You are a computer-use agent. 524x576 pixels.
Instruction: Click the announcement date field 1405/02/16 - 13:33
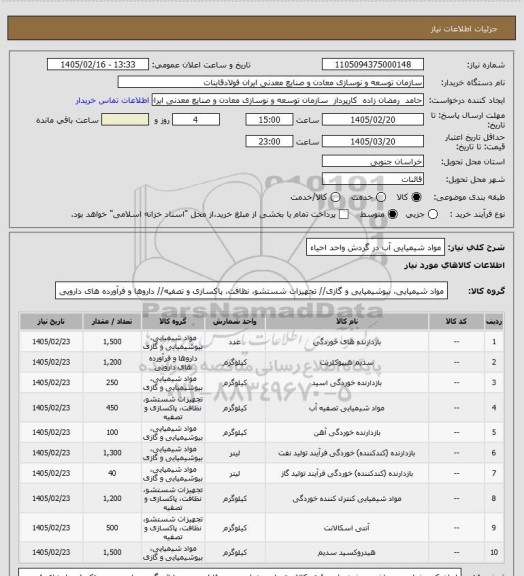point(98,65)
